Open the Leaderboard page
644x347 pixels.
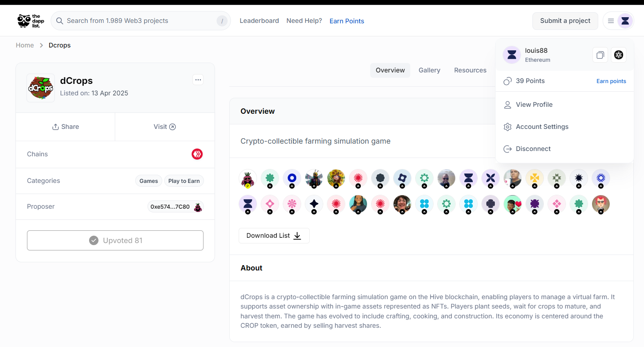coord(259,21)
